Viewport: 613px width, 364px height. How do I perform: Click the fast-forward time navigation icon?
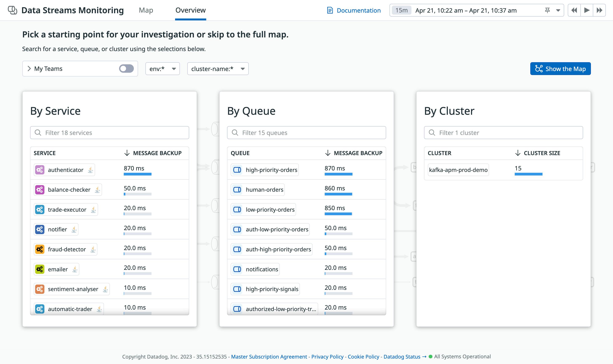tap(600, 10)
